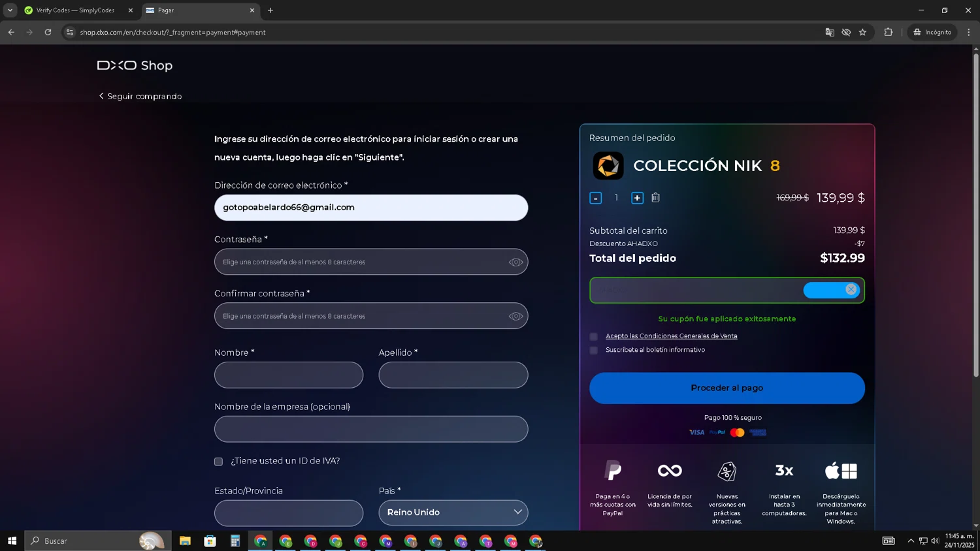Screen dimensions: 980x551
Task: Open Chrome three-dot menu
Action: coord(969,32)
